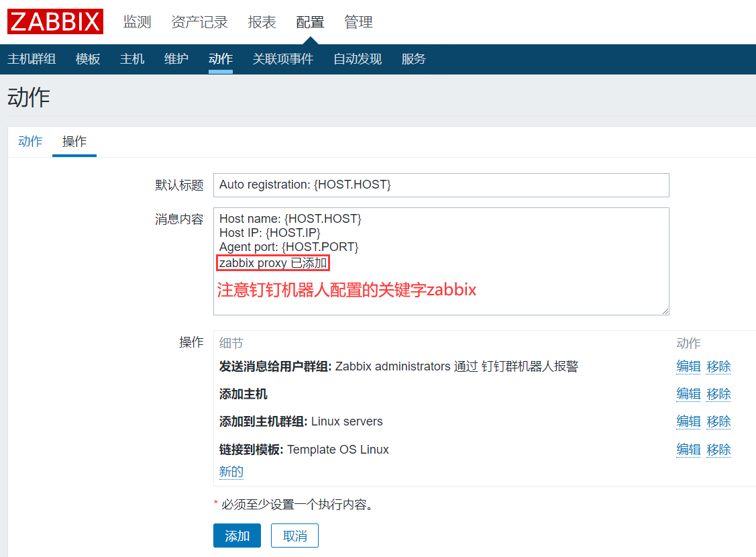The image size is (756, 557).
Task: Click 新的 to add a new operation
Action: click(x=231, y=472)
